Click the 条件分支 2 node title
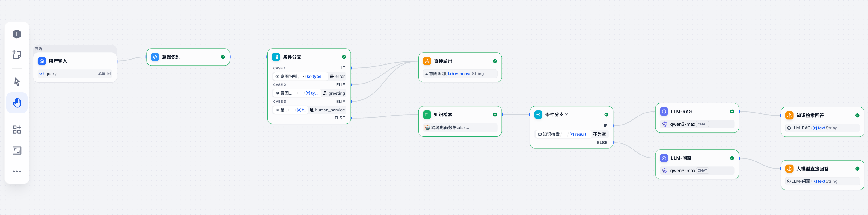The width and height of the screenshot is (868, 215). click(x=557, y=115)
